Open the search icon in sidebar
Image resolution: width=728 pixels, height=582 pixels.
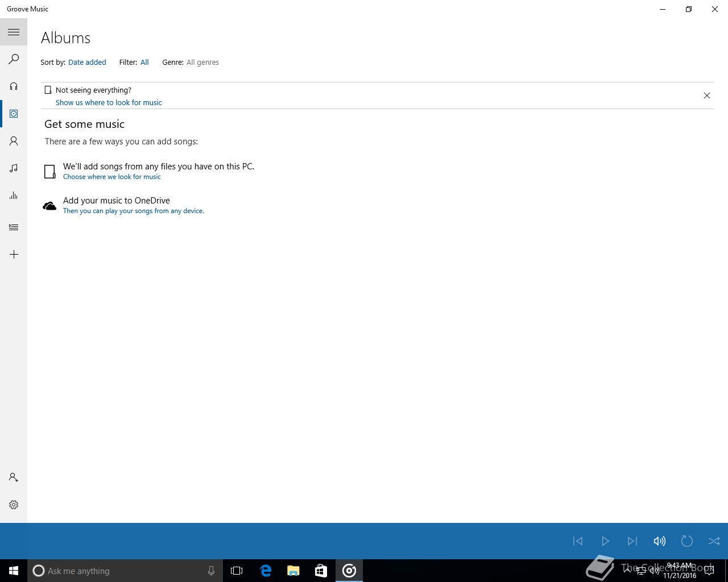[14, 59]
